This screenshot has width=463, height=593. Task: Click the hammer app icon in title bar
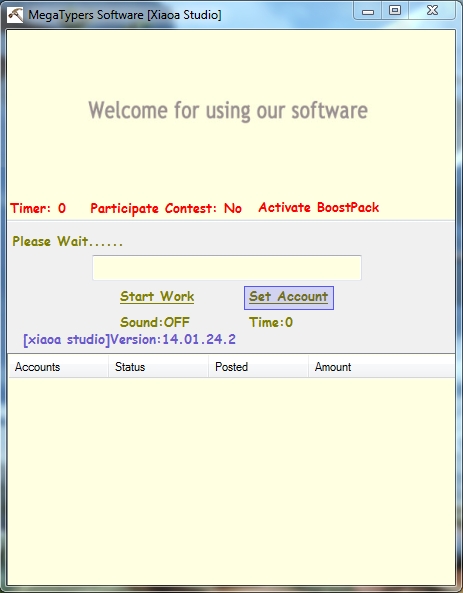15,15
